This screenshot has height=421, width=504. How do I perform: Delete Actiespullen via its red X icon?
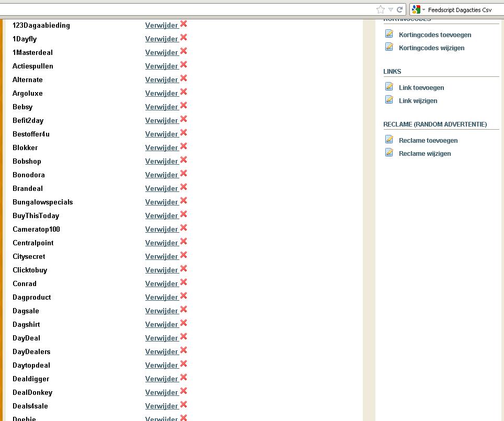click(184, 65)
